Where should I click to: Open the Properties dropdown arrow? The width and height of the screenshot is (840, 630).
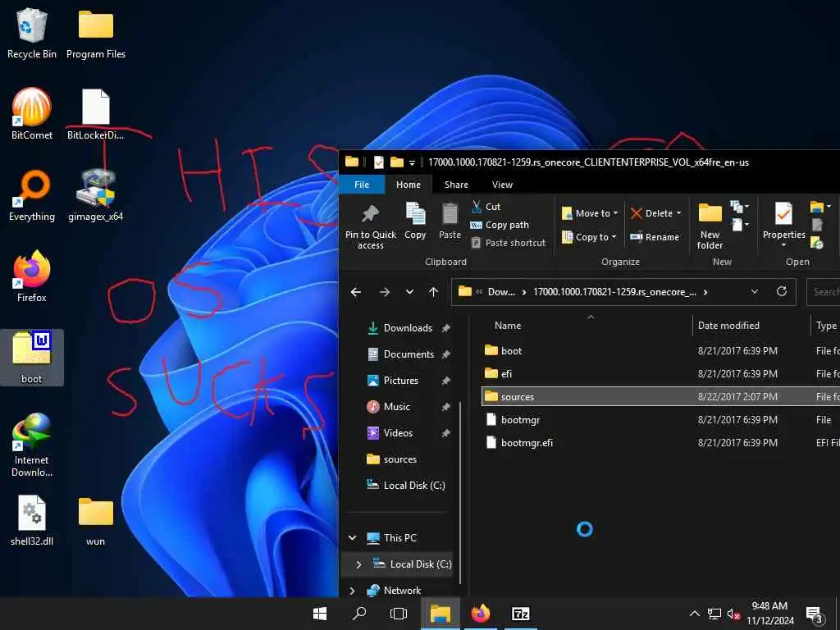coord(783,245)
